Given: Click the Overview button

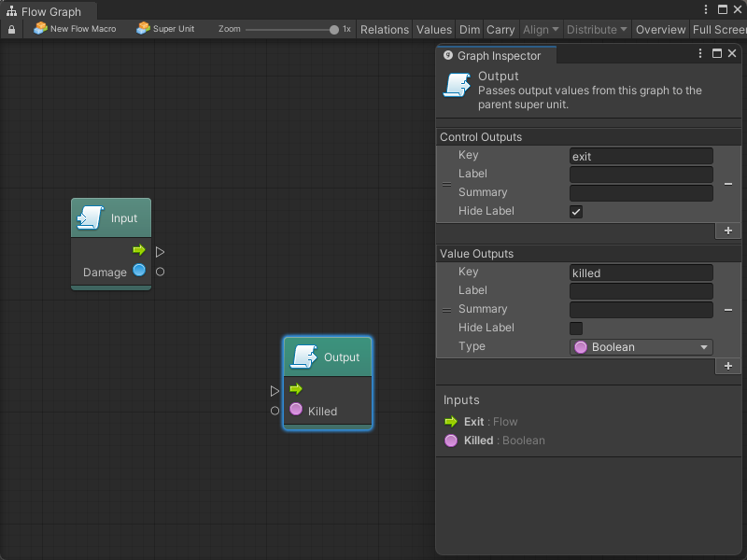Looking at the screenshot, I should click(660, 29).
